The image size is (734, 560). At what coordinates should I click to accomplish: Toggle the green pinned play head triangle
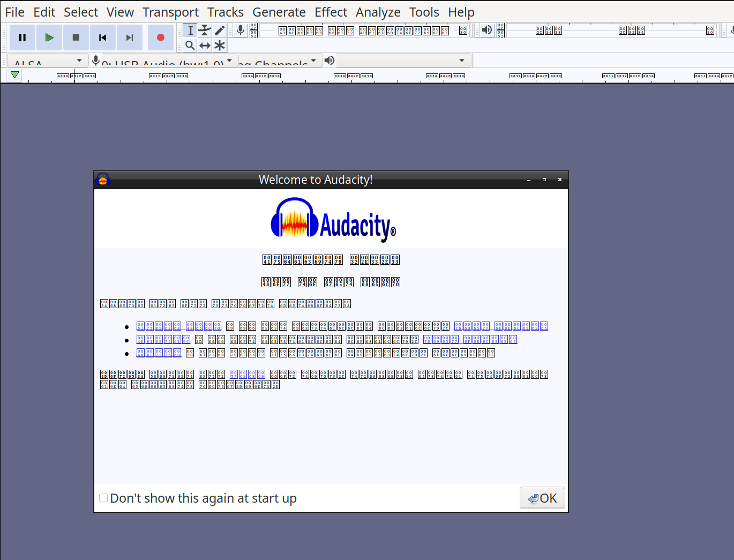[x=14, y=75]
